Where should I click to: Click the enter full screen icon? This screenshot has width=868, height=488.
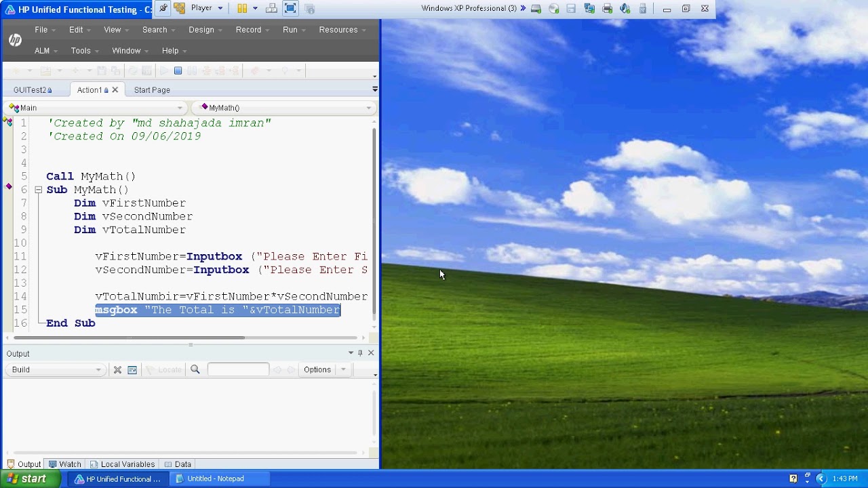pyautogui.click(x=290, y=8)
